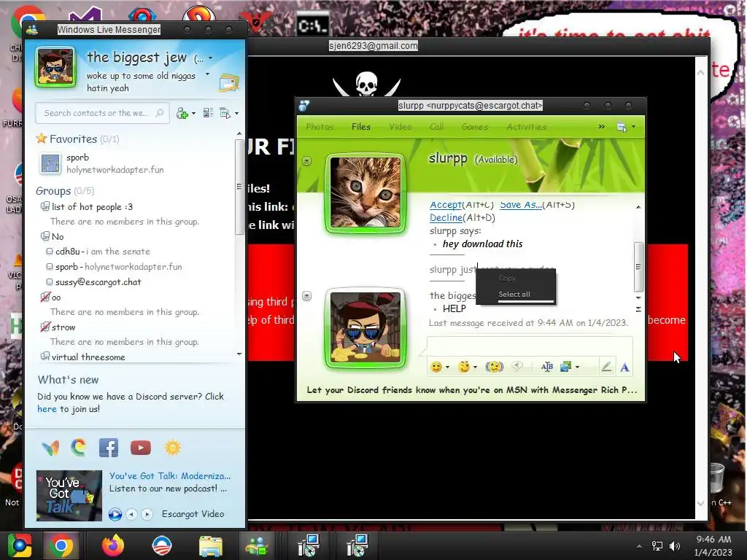Open the emoticon dropdown arrow in chat
This screenshot has height=560, width=747.
(x=447, y=367)
